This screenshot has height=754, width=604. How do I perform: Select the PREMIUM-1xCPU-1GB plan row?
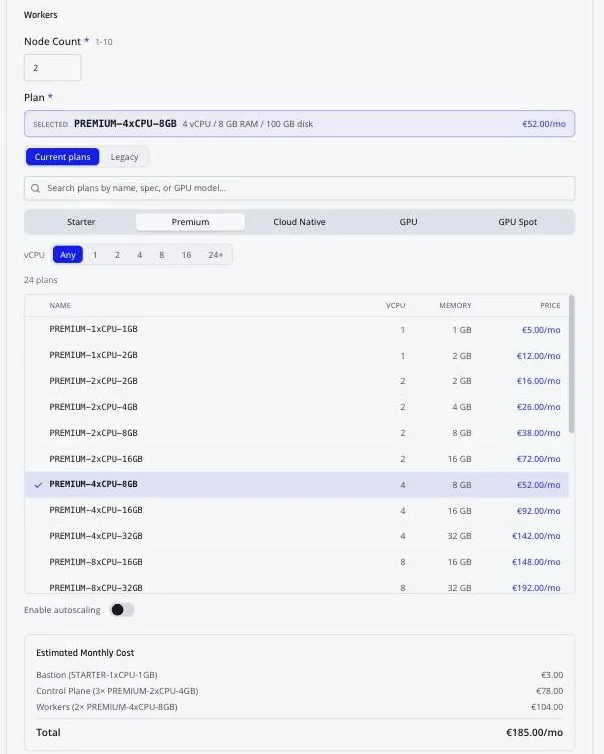tap(297, 329)
